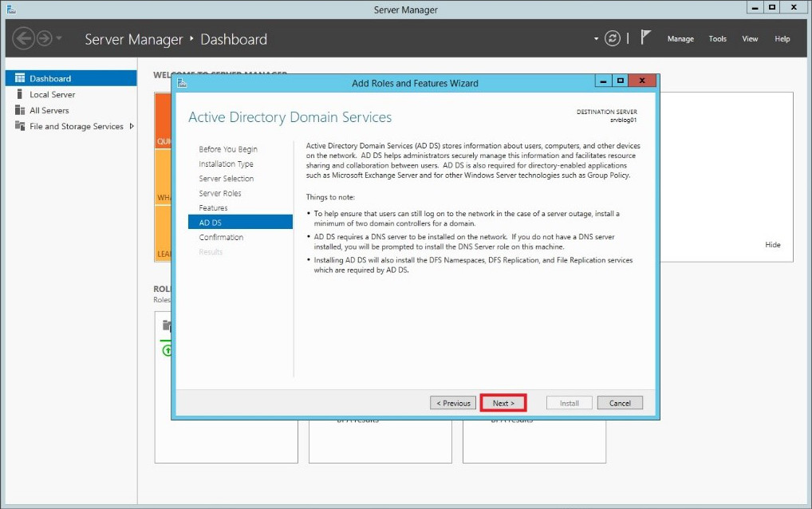Viewport: 812px width, 509px height.
Task: Click the Hide link in the welcome panel
Action: [773, 244]
